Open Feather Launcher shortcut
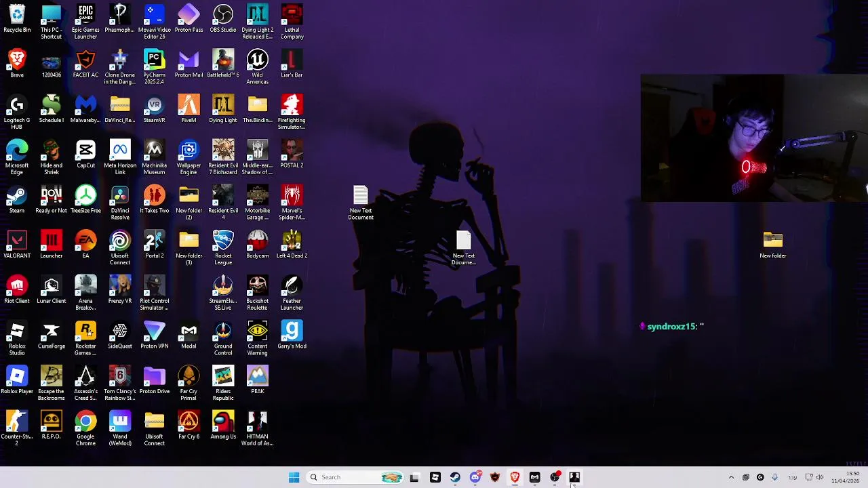The width and height of the screenshot is (868, 488). point(292,293)
